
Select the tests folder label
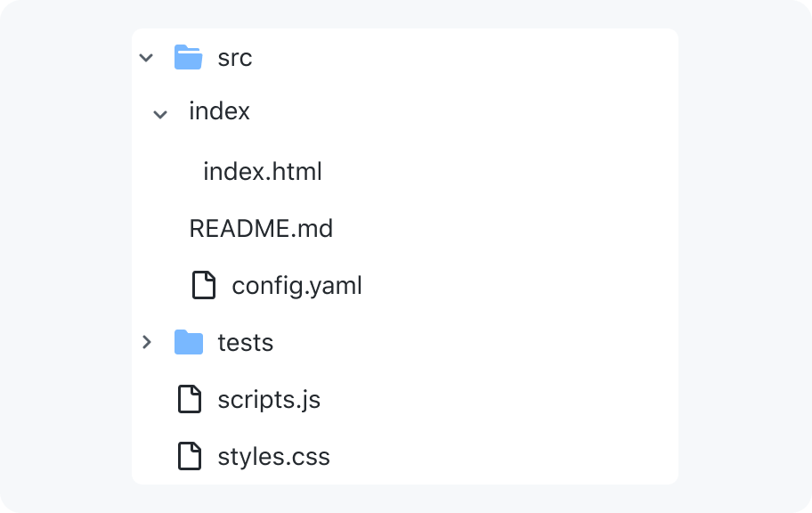[246, 343]
